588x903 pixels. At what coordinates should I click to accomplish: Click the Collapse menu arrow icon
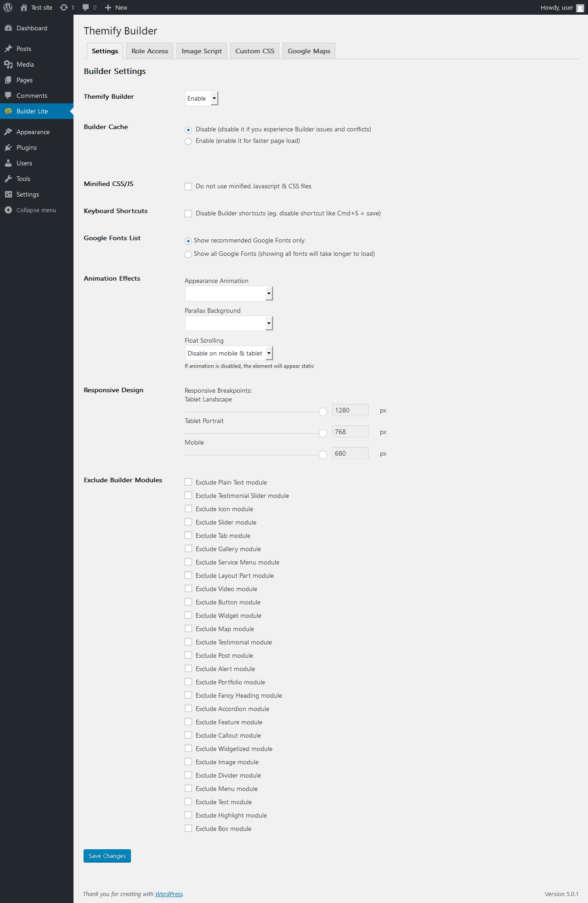tap(8, 210)
